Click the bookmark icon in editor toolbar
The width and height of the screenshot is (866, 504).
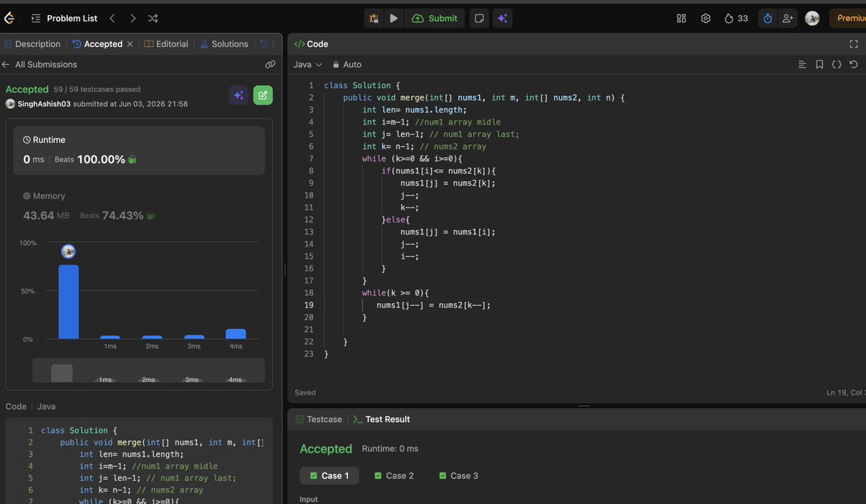[820, 64]
